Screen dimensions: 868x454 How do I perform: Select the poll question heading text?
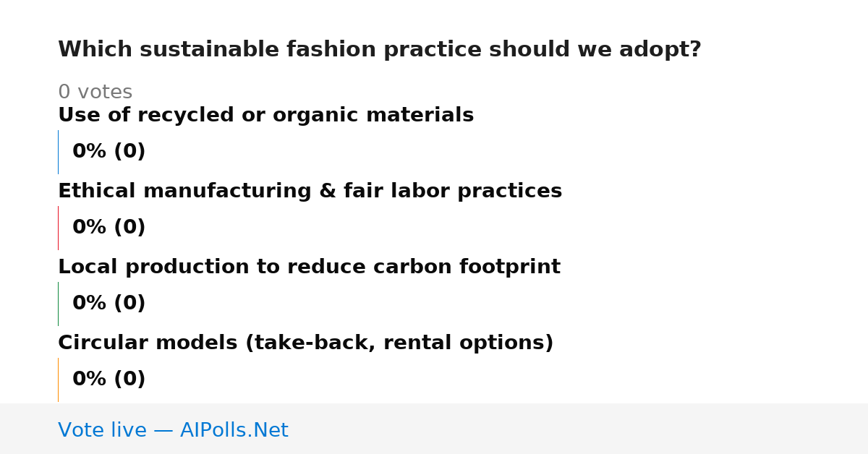coord(380,50)
